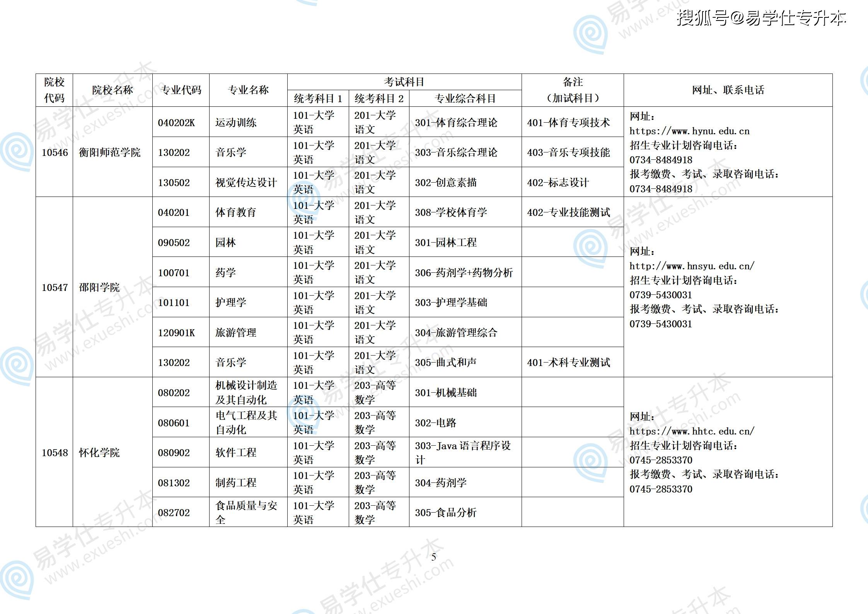Click the 考试科目 header cell
The image size is (868, 614).
coord(404,82)
